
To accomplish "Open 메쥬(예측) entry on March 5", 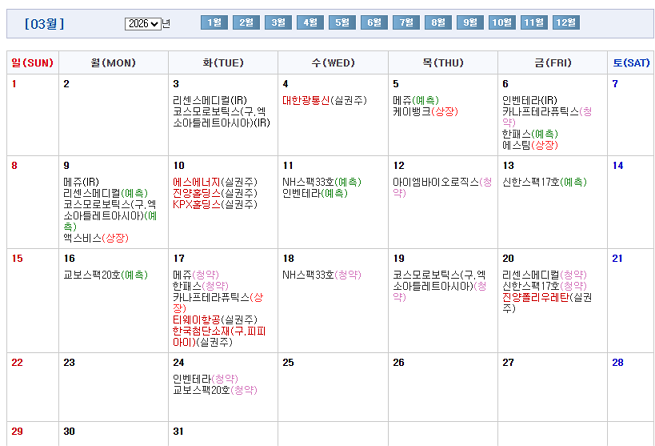I will [x=416, y=101].
